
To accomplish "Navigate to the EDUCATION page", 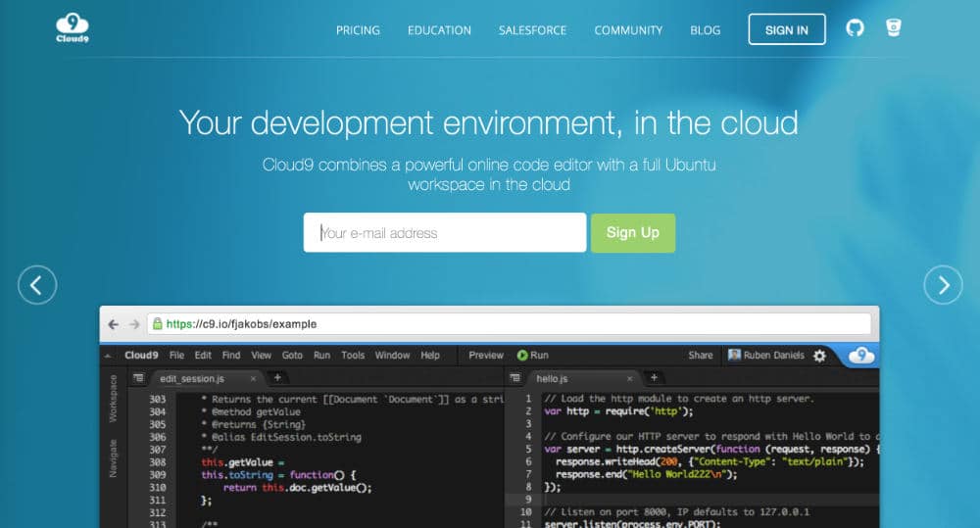I will coord(439,30).
